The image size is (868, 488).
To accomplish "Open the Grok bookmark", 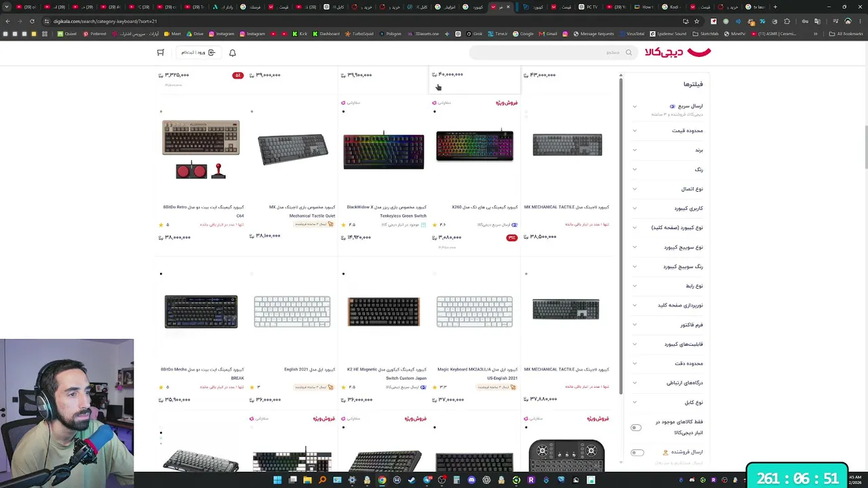I will click(x=473, y=34).
